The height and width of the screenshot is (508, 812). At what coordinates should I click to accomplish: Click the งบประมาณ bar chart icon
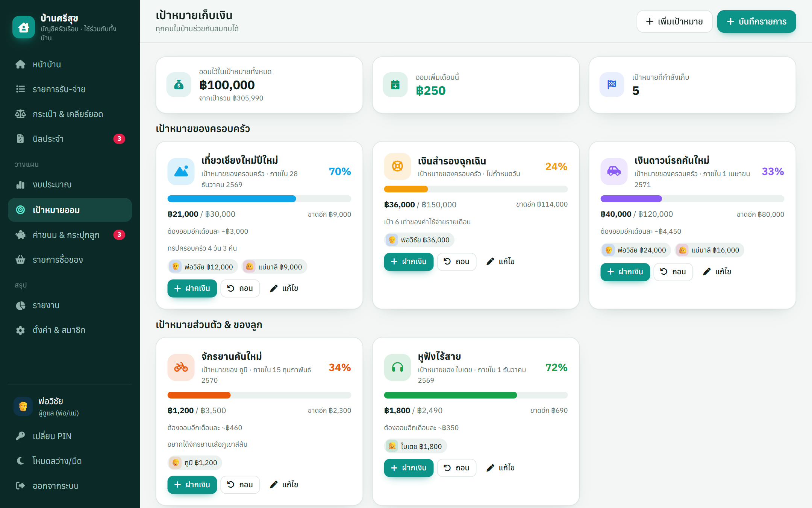click(20, 185)
